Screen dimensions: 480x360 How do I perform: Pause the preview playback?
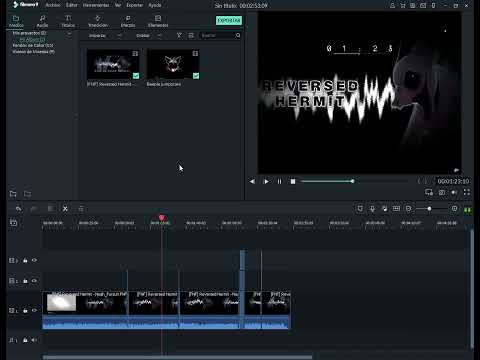[x=279, y=181]
